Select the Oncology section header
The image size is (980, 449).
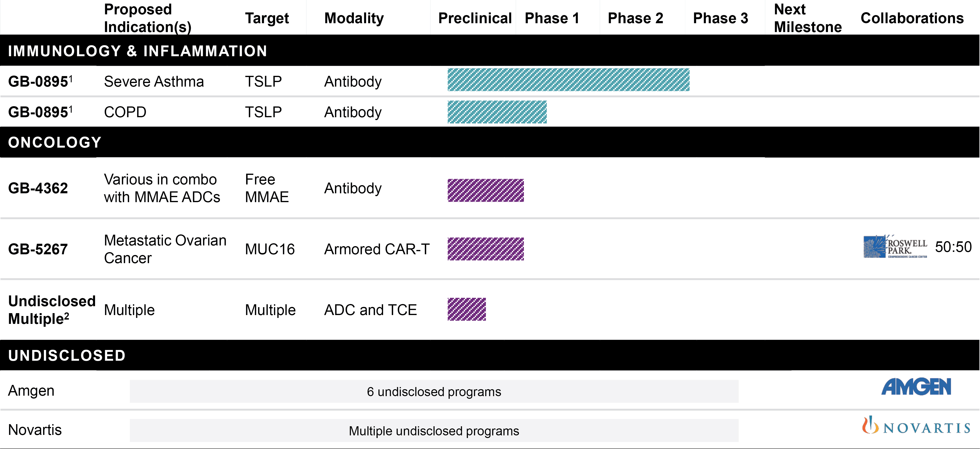click(x=55, y=142)
